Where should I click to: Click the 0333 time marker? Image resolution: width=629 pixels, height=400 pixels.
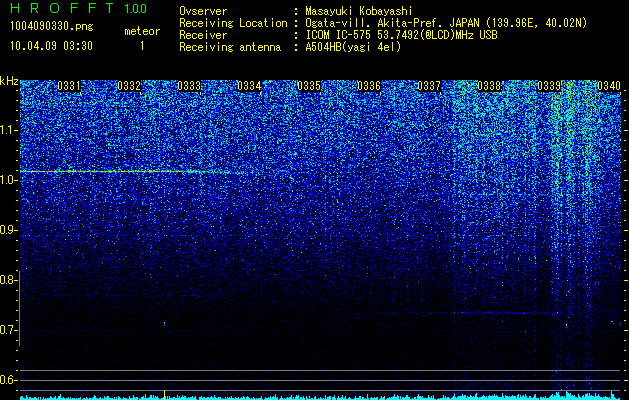[x=189, y=86]
